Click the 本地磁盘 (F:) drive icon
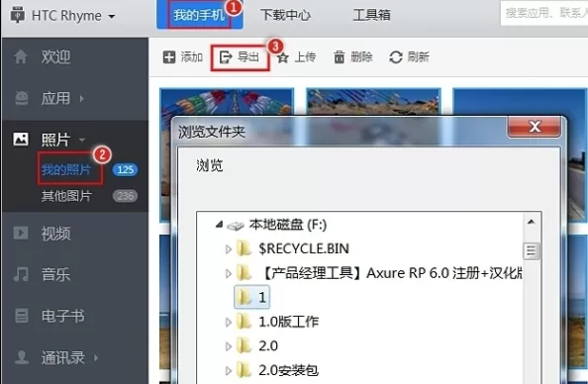The image size is (588, 384). click(x=236, y=226)
